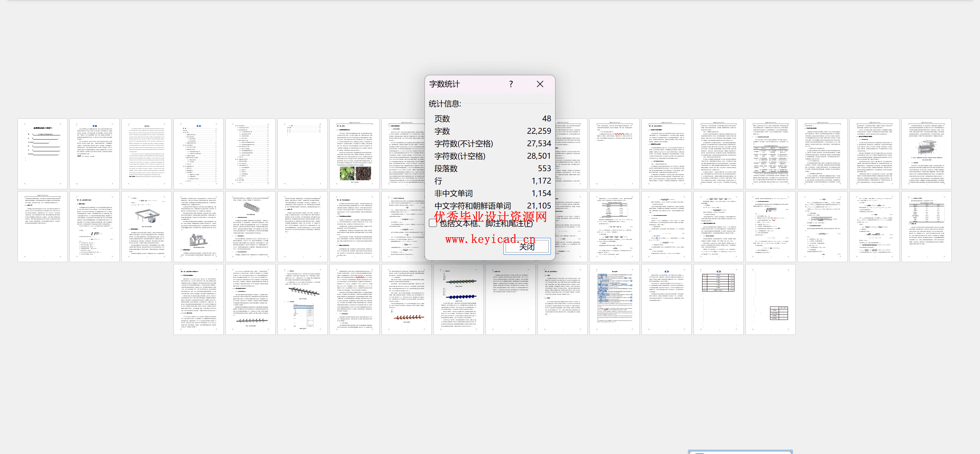Select the 段落数 value 553
The height and width of the screenshot is (454, 980).
[544, 168]
